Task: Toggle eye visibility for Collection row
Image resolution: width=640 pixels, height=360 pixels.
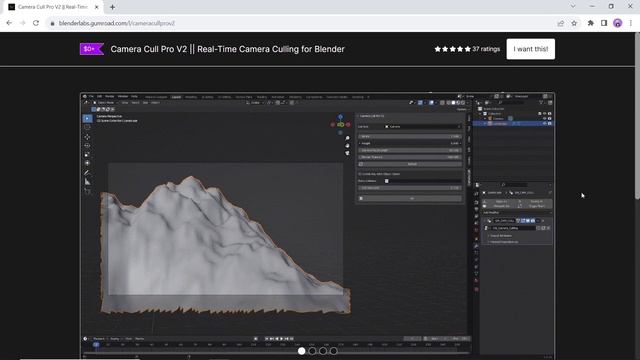Action: 544,113
